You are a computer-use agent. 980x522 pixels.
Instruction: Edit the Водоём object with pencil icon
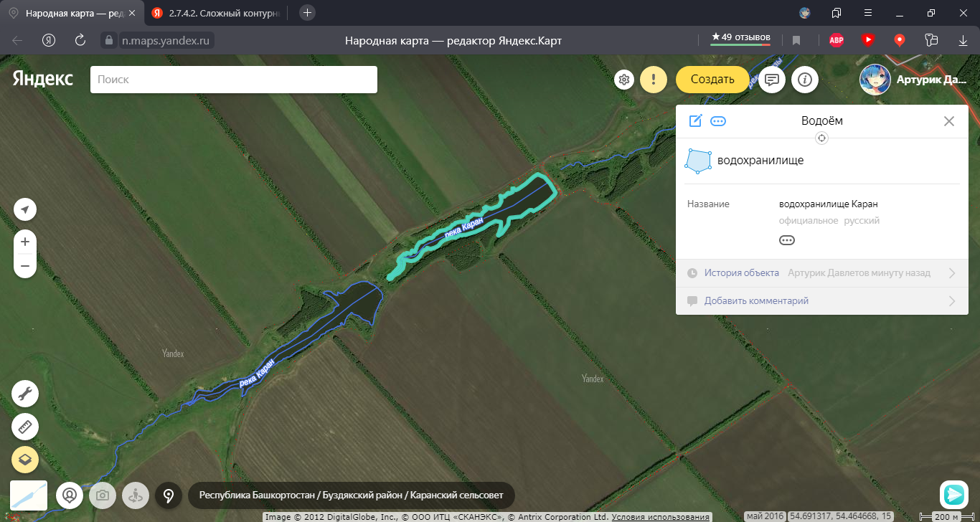[x=695, y=120]
